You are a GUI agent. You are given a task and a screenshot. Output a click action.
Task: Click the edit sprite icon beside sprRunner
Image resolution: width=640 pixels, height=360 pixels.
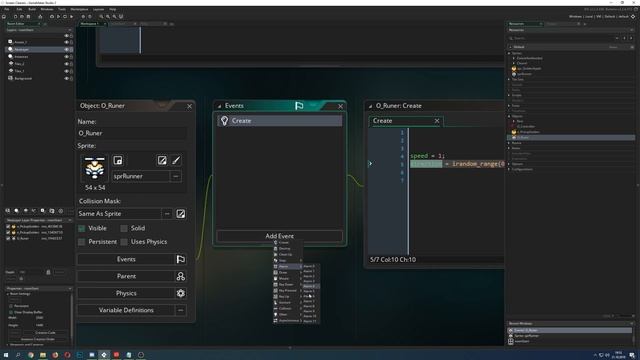coord(162,160)
